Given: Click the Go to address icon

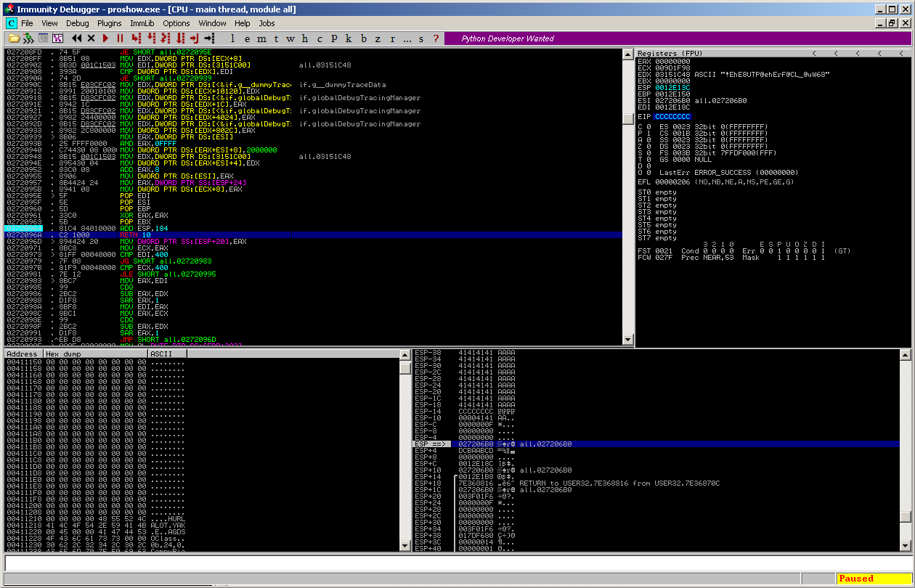Looking at the screenshot, I should pos(210,38).
